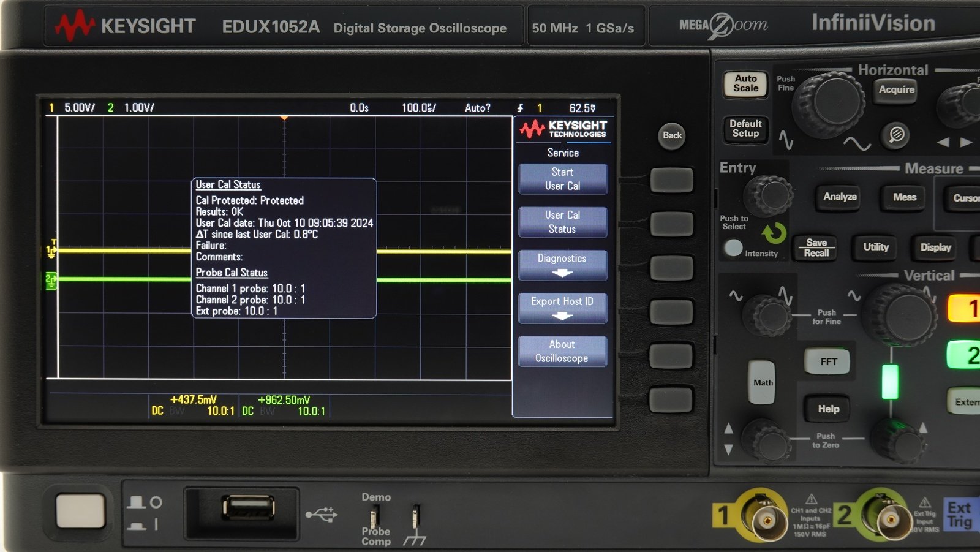Click the Probe Comp ground terminal
The width and height of the screenshot is (980, 552).
[416, 518]
